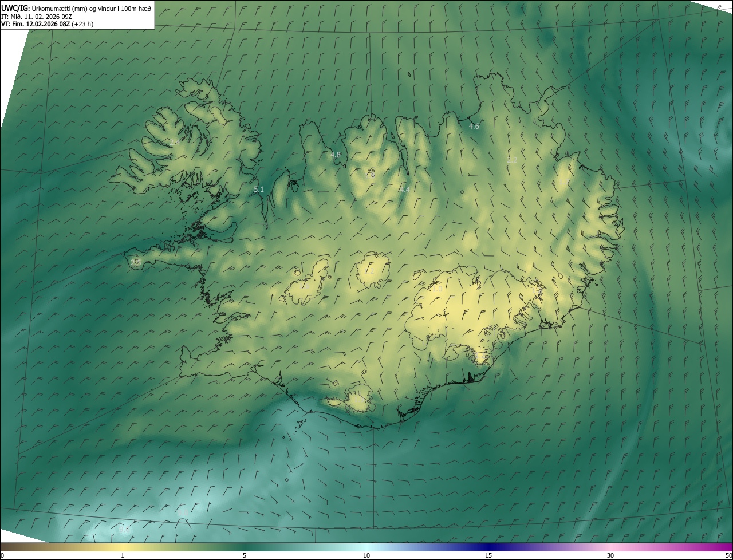Pick the pale yellow colorbar segment above 1

tap(123, 547)
